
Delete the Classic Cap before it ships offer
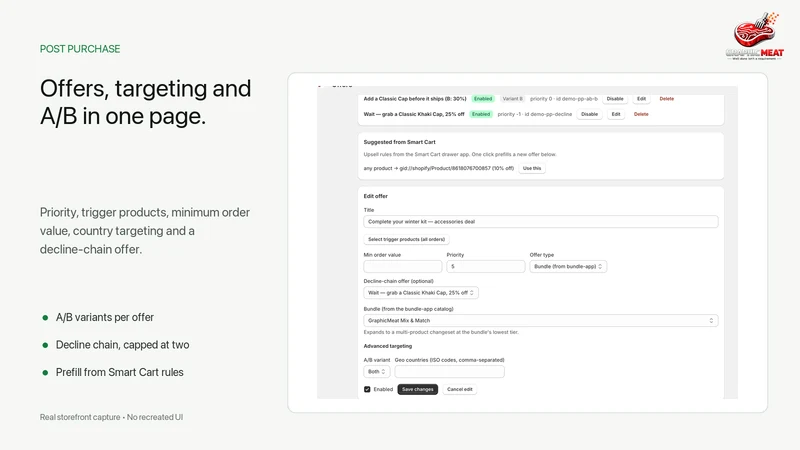pyautogui.click(x=666, y=99)
